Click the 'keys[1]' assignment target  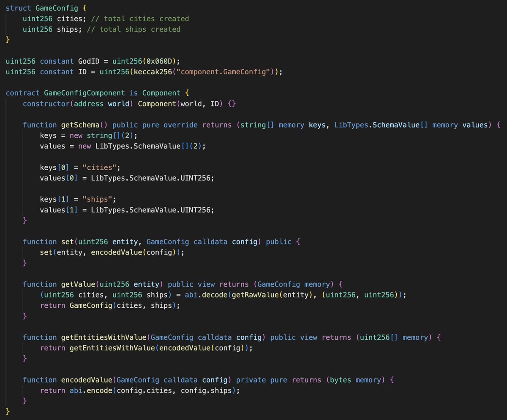(x=55, y=199)
